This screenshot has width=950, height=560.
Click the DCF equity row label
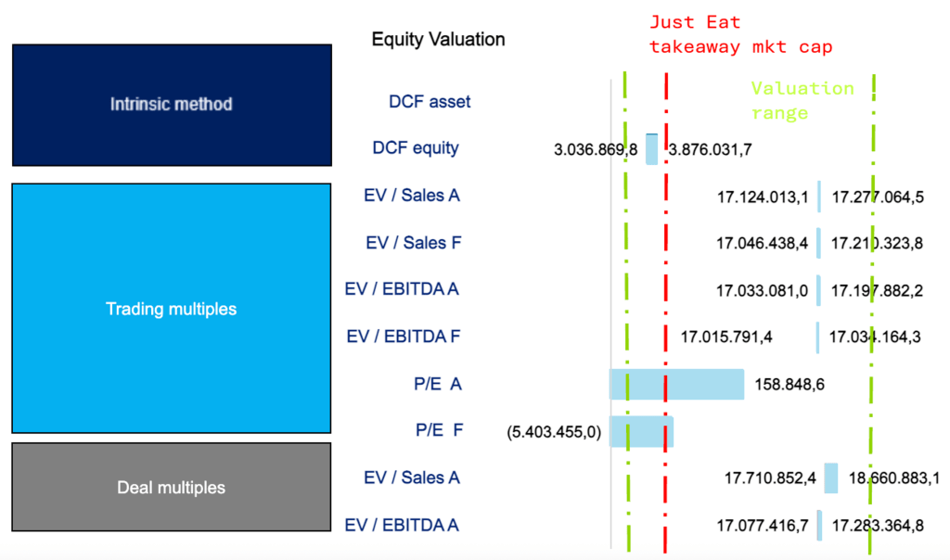pos(415,148)
